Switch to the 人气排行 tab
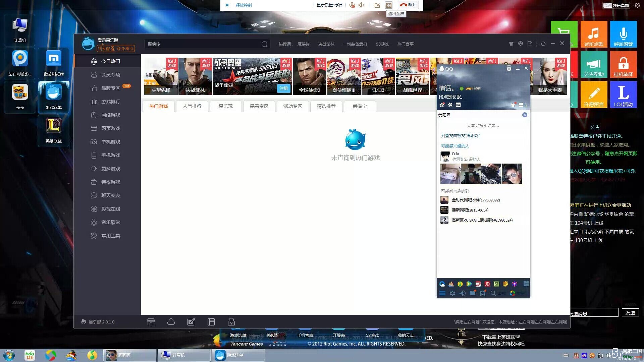The image size is (644, 362). tap(192, 106)
